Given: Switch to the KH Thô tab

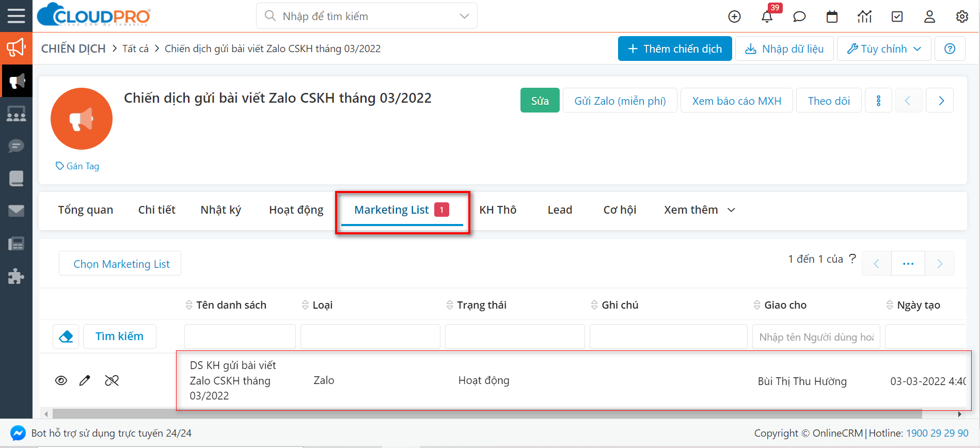Looking at the screenshot, I should [498, 210].
